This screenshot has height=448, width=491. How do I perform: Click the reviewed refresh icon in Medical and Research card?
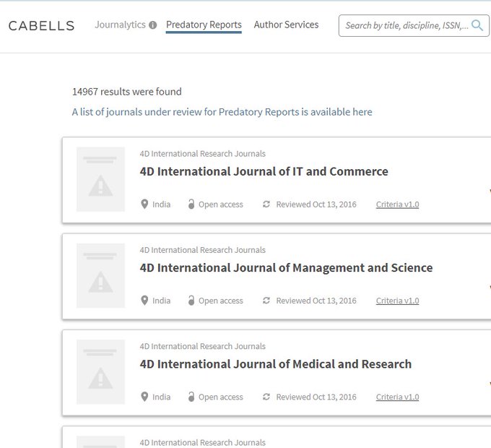click(x=266, y=397)
